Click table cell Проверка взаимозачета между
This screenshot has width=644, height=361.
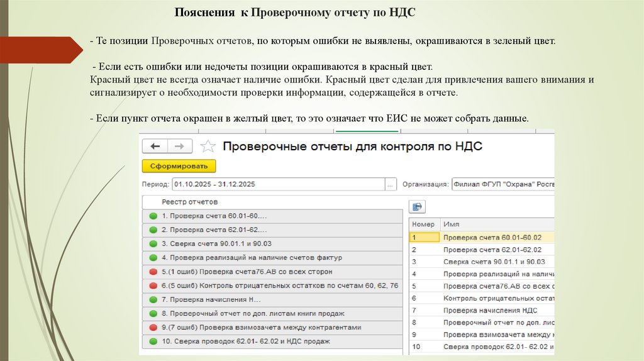(497, 335)
